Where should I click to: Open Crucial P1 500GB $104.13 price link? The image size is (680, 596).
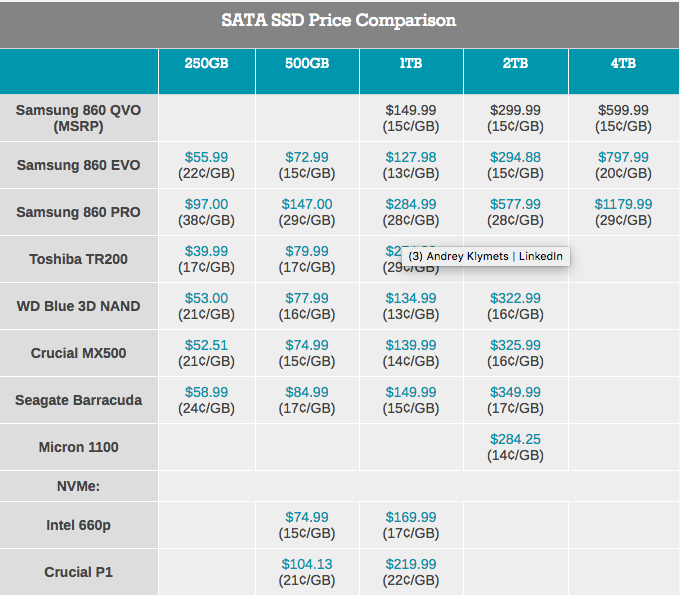point(306,564)
